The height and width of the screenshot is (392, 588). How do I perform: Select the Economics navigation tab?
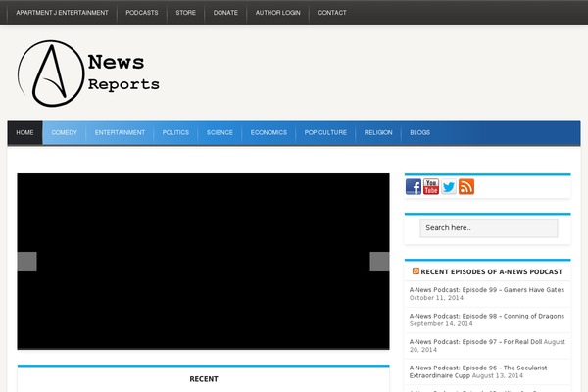point(269,133)
